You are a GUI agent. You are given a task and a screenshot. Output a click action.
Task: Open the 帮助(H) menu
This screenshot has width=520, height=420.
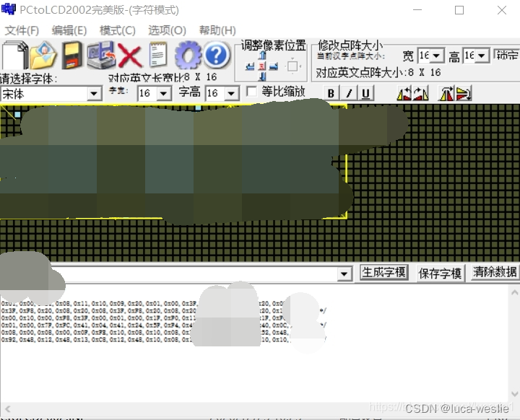click(217, 30)
